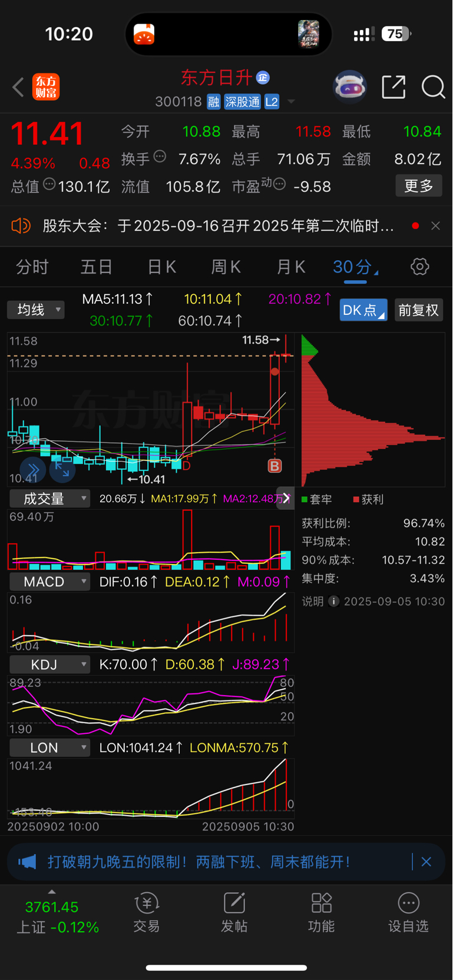Tap the Dynamic Island game thumbnail
The width and height of the screenshot is (453, 980).
[x=308, y=34]
